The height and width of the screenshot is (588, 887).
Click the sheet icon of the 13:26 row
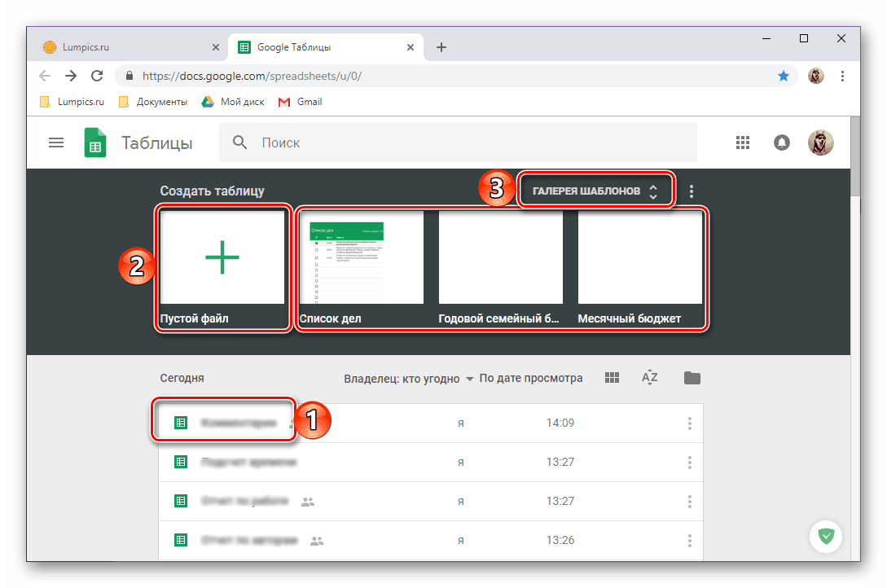(x=181, y=540)
